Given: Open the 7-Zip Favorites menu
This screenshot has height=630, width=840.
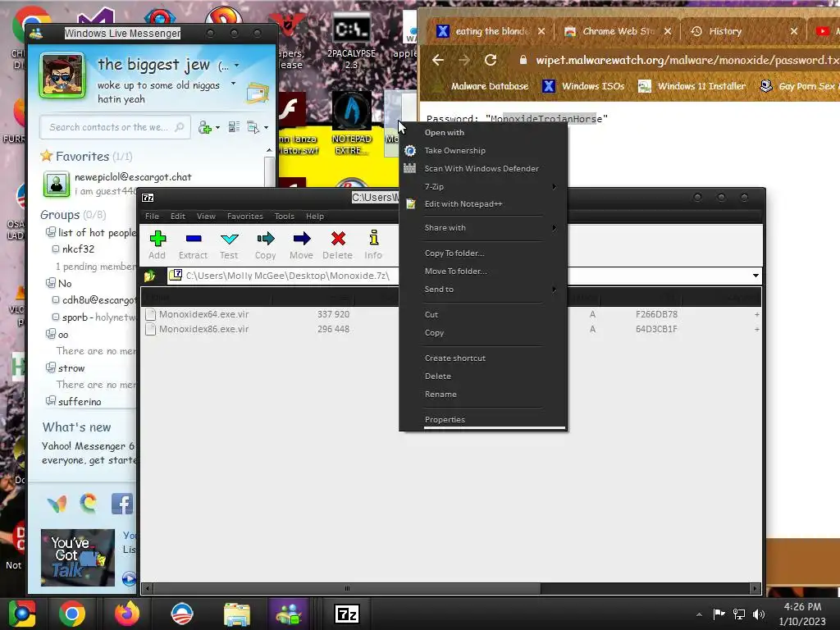Looking at the screenshot, I should pyautogui.click(x=244, y=217).
